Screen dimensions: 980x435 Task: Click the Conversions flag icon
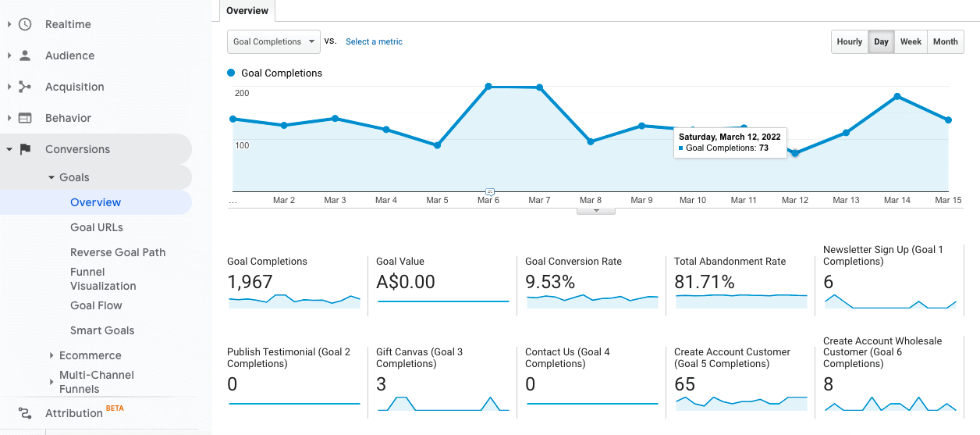pos(25,149)
